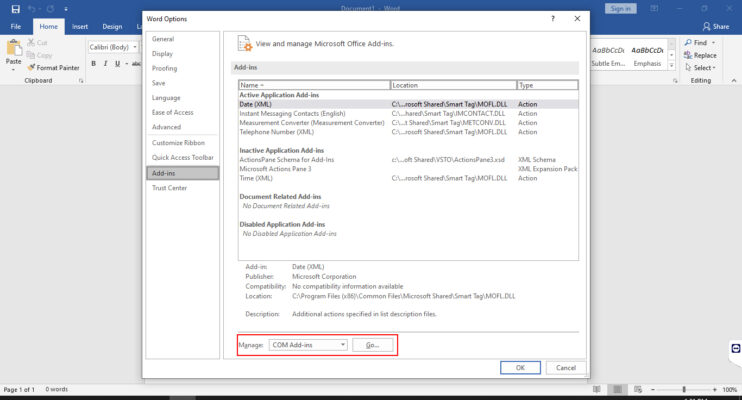Switch to the Insert tab
Screen dimensions: 742x400
80,27
